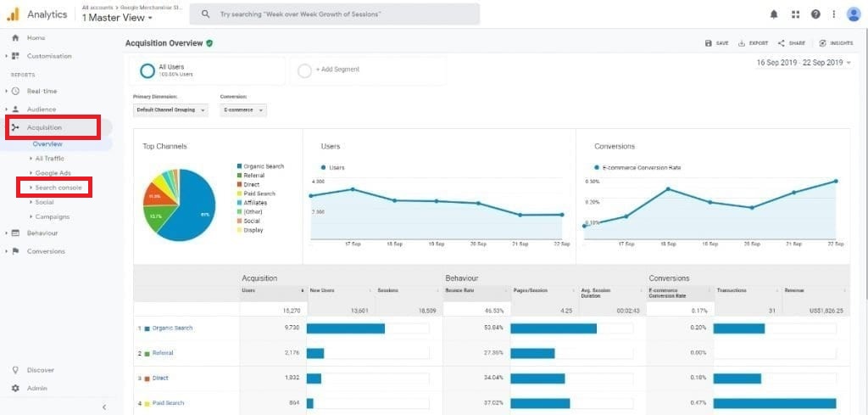Screen dimensions: 868x415
Task: Click the Home house icon
Action: click(x=15, y=37)
